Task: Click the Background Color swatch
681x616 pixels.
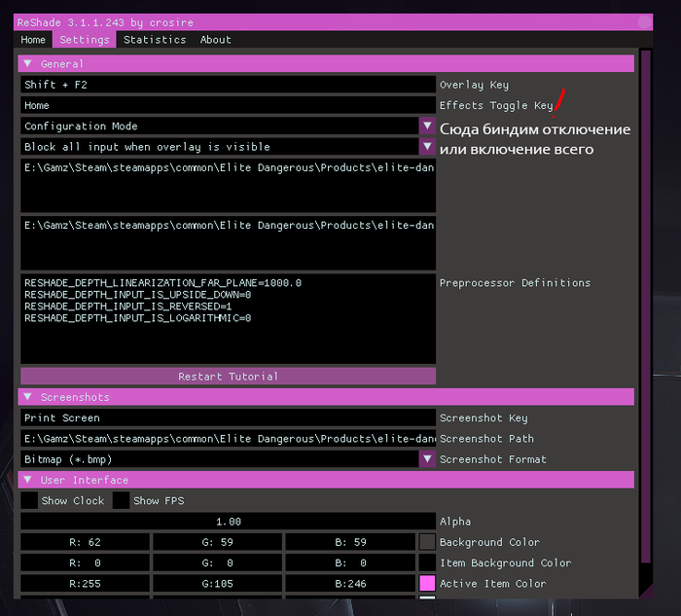Action: 427,542
